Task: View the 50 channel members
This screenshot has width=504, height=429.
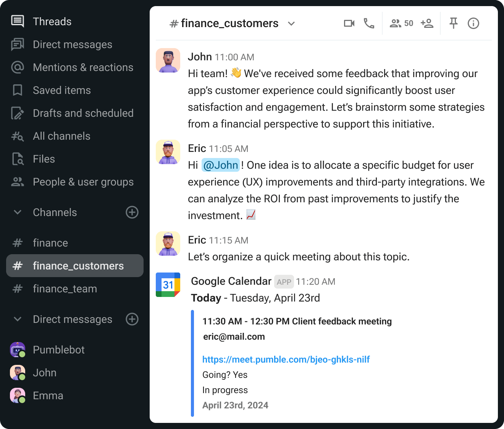Action: (x=401, y=23)
